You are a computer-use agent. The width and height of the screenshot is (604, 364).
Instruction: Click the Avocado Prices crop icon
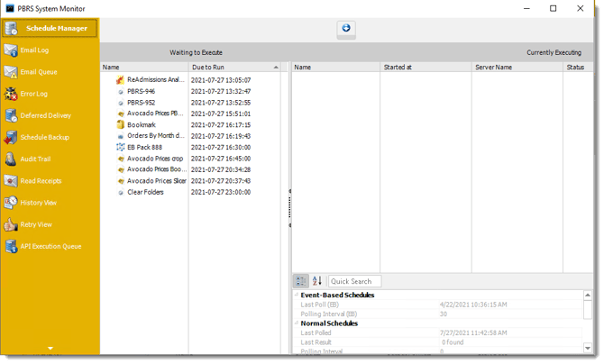pyautogui.click(x=121, y=159)
